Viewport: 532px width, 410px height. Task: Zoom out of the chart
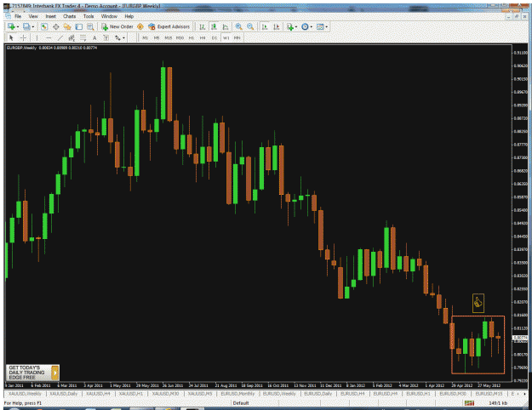[250, 26]
